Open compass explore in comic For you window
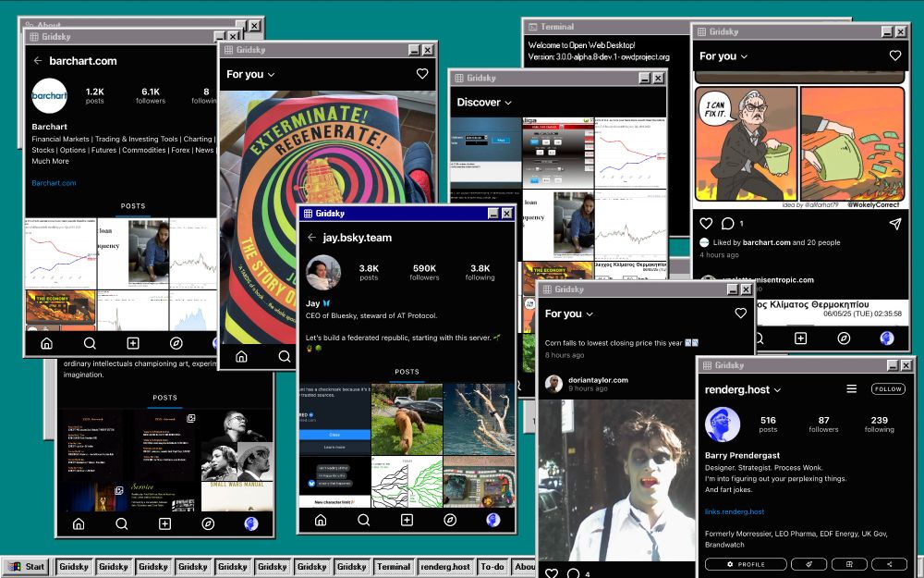The width and height of the screenshot is (924, 578). tap(844, 338)
